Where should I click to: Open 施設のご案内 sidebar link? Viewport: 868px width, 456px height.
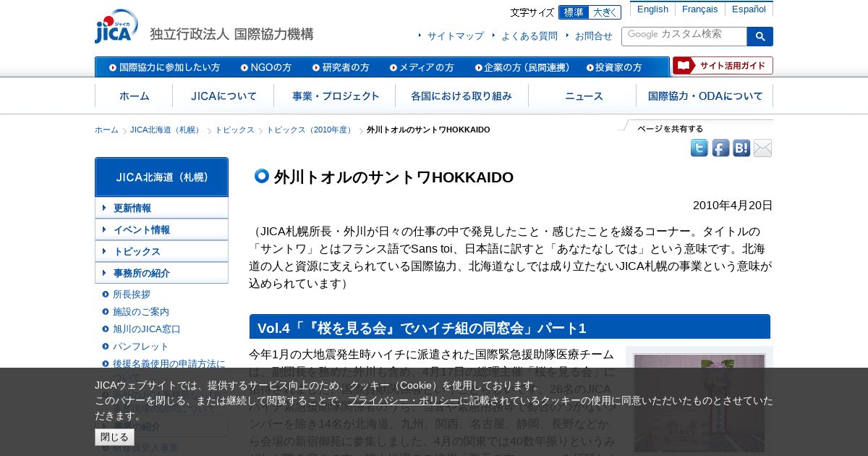pos(141,312)
